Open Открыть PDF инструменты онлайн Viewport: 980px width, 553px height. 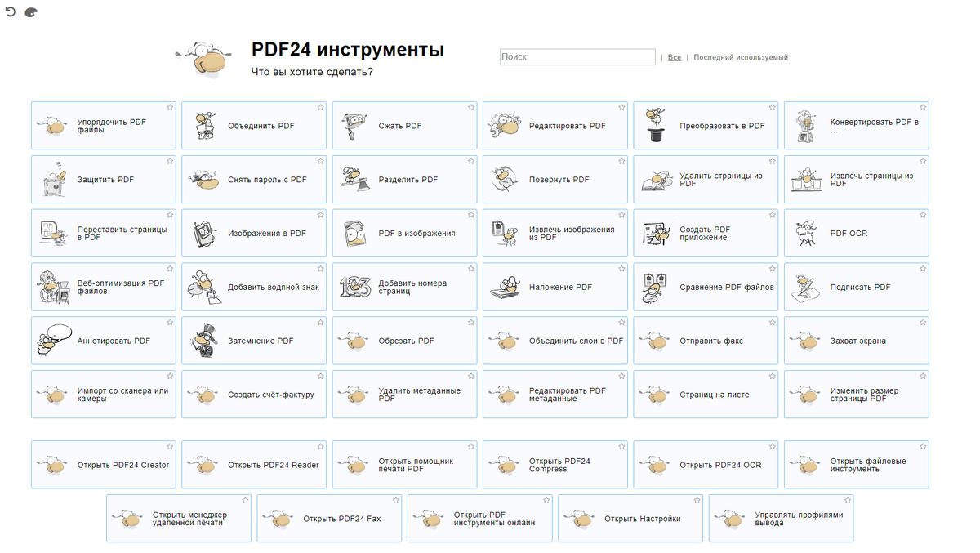click(480, 519)
